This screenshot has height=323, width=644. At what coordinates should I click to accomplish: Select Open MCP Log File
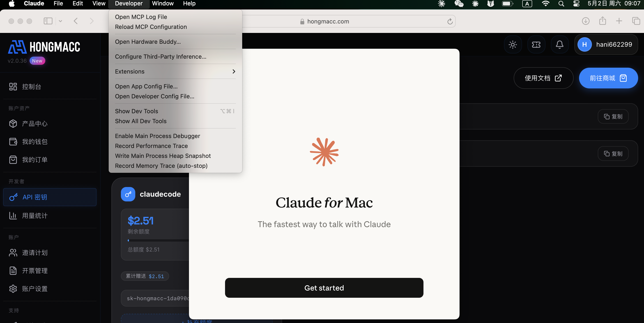pyautogui.click(x=175, y=17)
